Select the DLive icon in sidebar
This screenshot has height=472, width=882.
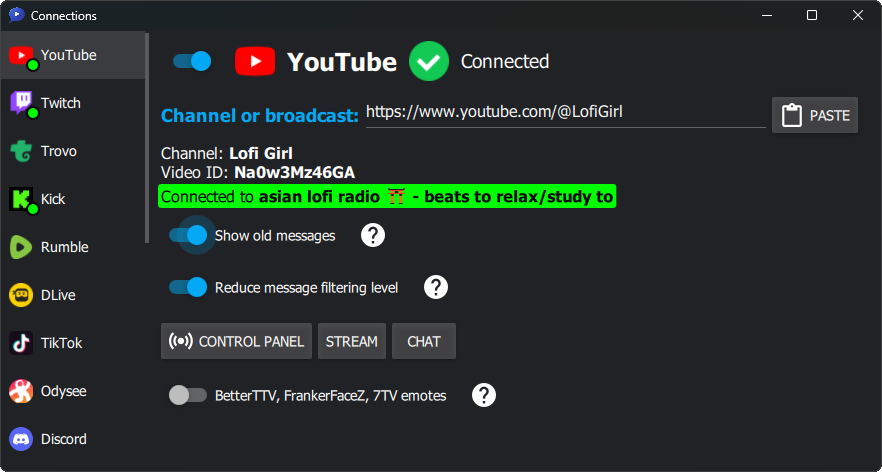pyautogui.click(x=21, y=295)
